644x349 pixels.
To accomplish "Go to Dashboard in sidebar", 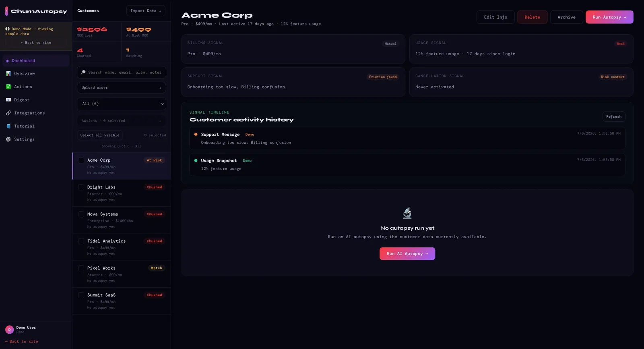I will [36, 61].
